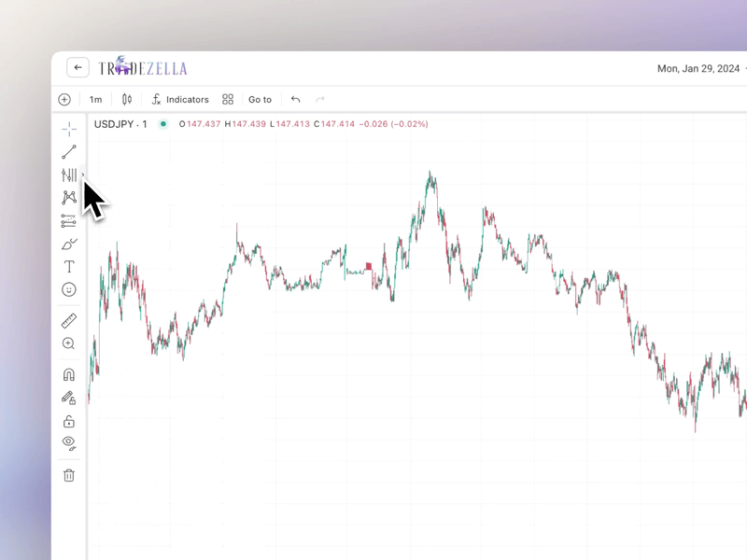Open the 1m timeframe dropdown
Image resolution: width=747 pixels, height=560 pixels.
coord(95,100)
